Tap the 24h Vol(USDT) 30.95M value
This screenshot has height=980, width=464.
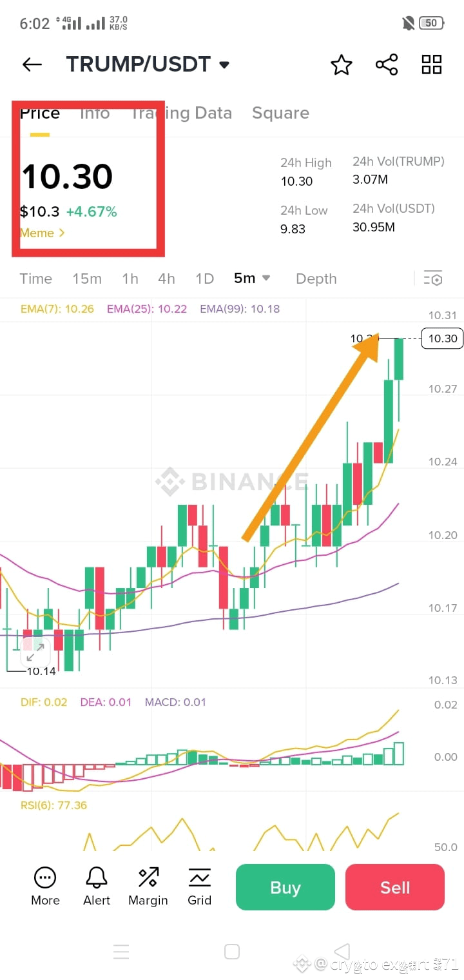tap(374, 227)
